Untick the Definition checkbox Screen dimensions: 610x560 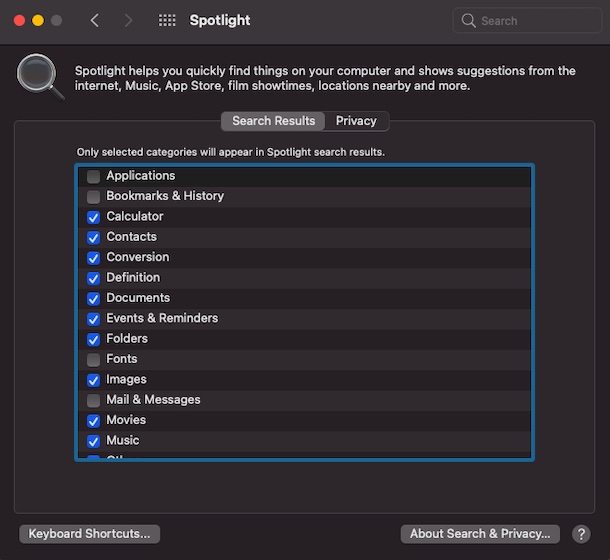pos(93,278)
